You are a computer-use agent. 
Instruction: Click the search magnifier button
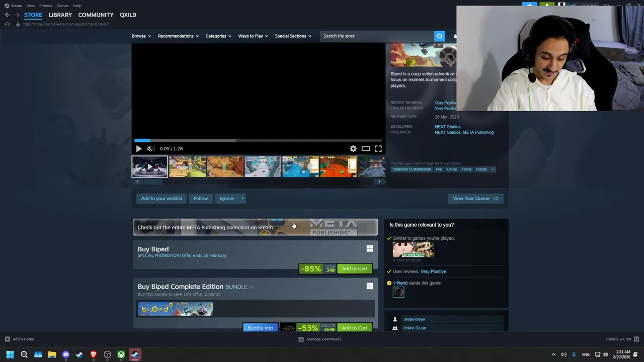tap(440, 36)
